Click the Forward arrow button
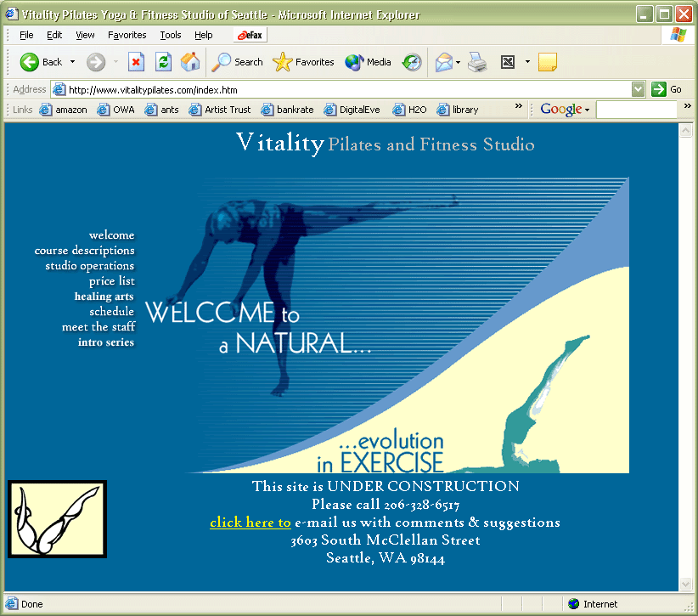 click(x=96, y=62)
